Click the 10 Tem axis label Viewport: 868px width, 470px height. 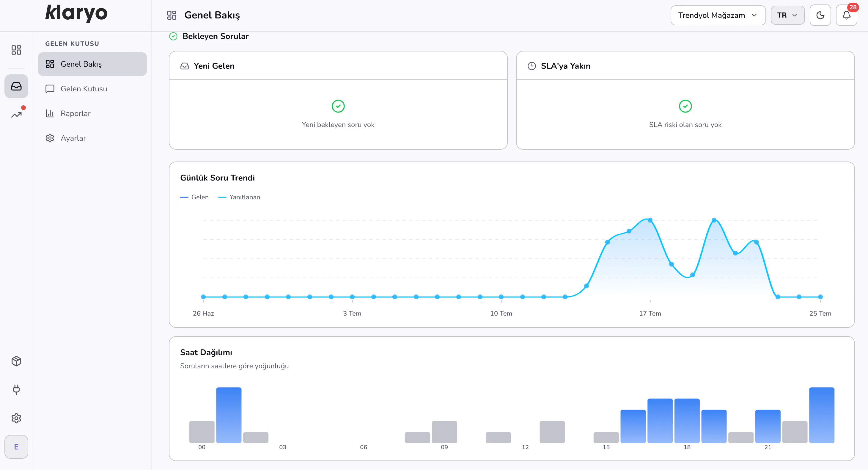[501, 314]
